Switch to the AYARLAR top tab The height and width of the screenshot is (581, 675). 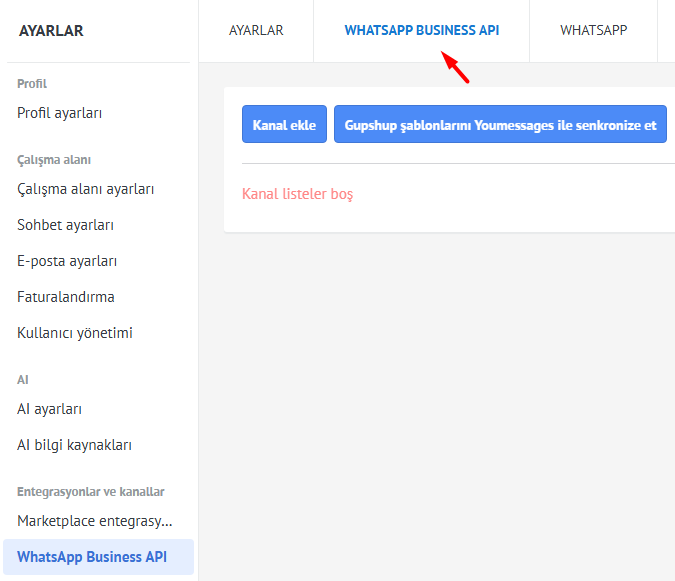pyautogui.click(x=256, y=30)
